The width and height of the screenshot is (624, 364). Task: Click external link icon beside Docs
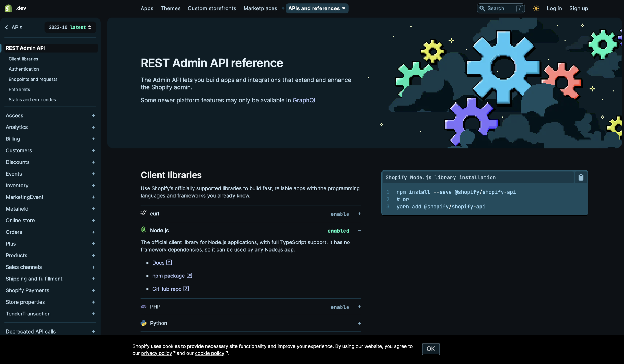169,262
